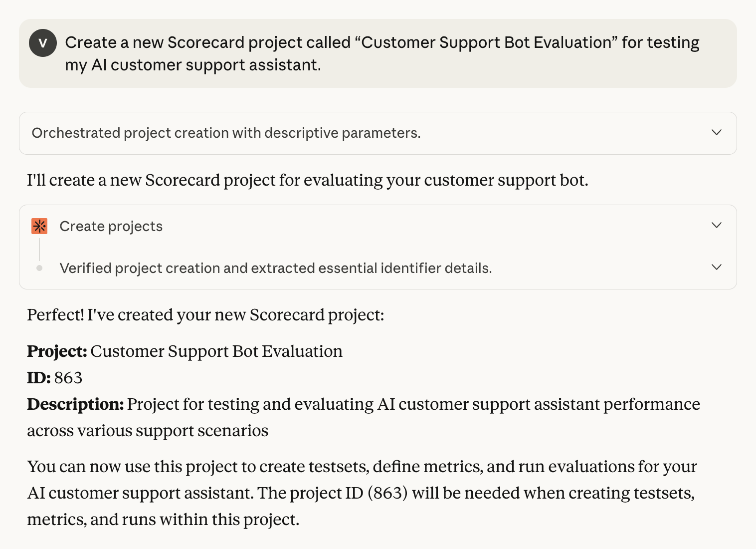The height and width of the screenshot is (549, 756).
Task: Click the Perfect! I've created your project line
Action: [205, 315]
